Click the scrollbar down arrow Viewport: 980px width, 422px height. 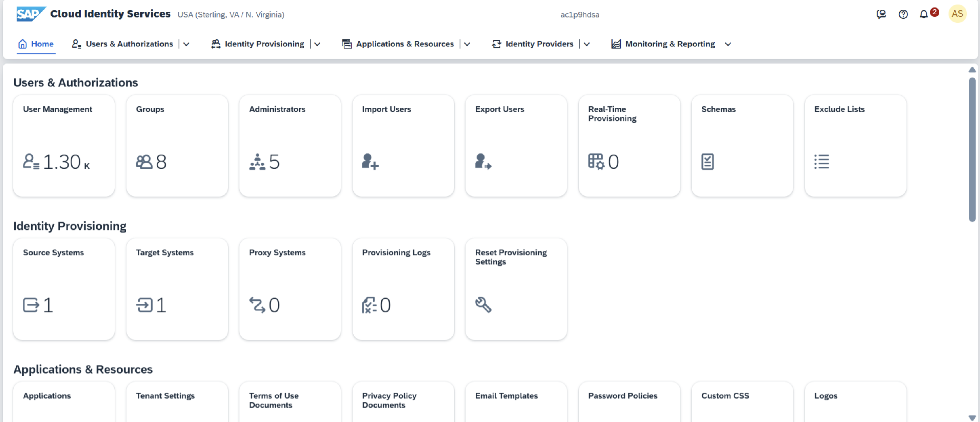click(x=972, y=417)
